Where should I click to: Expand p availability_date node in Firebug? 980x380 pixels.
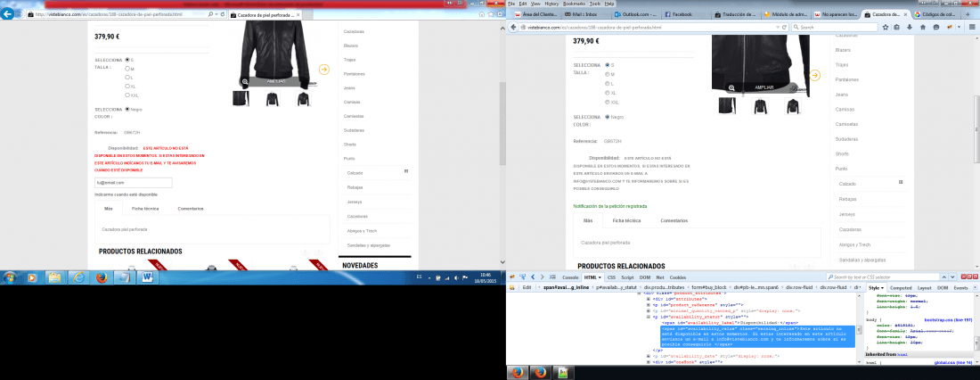click(648, 356)
